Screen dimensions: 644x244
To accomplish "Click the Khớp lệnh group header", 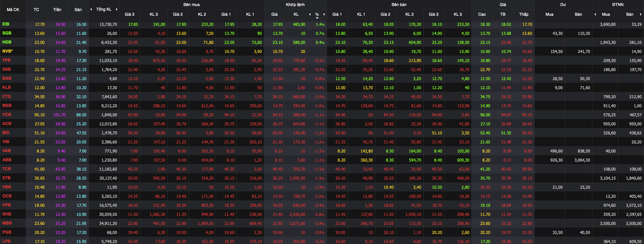I will (296, 5).
